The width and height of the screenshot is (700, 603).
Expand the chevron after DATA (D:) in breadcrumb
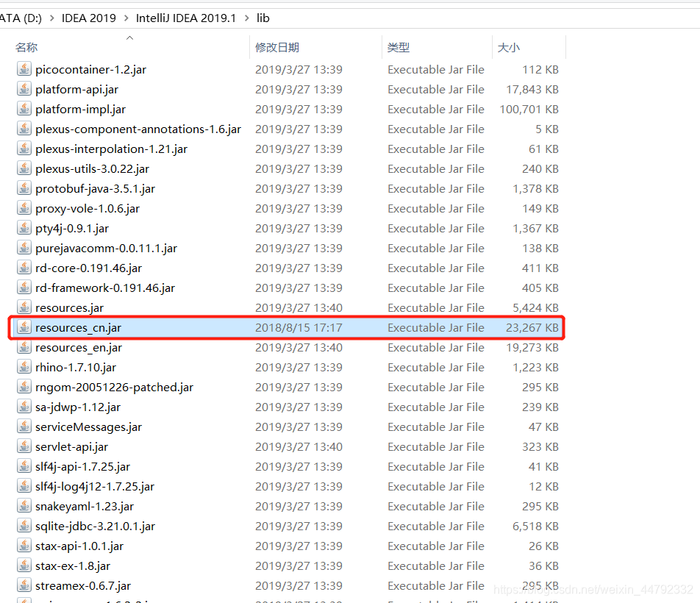[x=51, y=18]
